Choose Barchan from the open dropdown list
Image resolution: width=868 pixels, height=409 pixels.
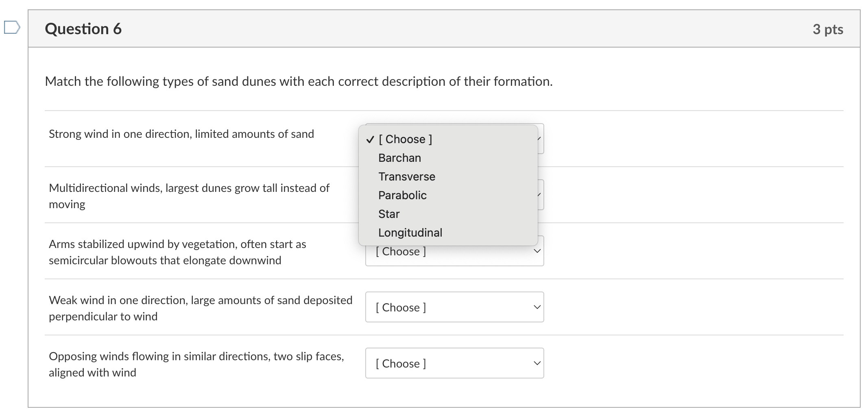click(x=399, y=158)
